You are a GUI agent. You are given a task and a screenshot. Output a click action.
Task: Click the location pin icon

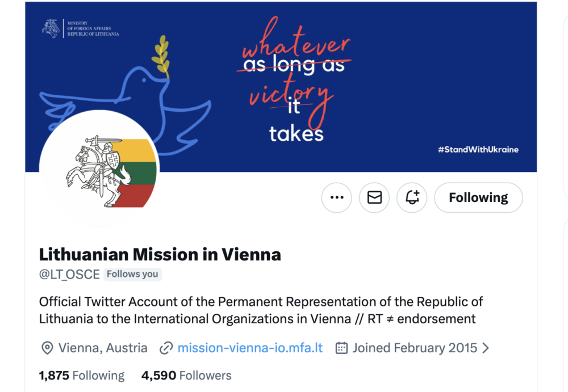tap(47, 348)
